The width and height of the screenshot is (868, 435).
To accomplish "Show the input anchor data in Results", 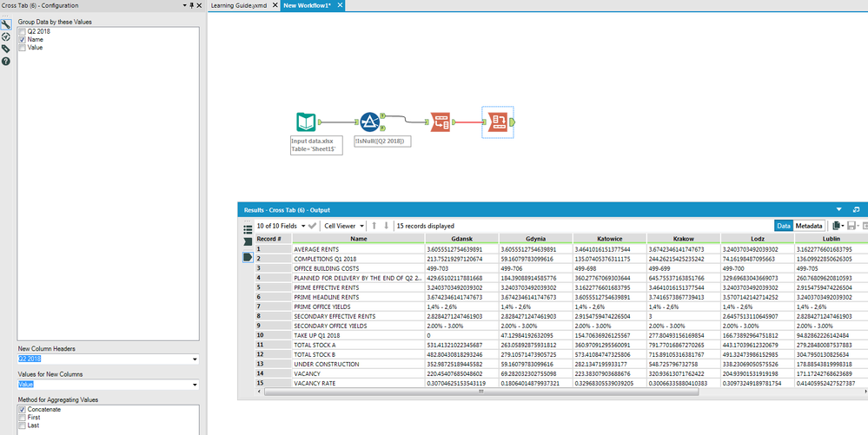I will 248,242.
